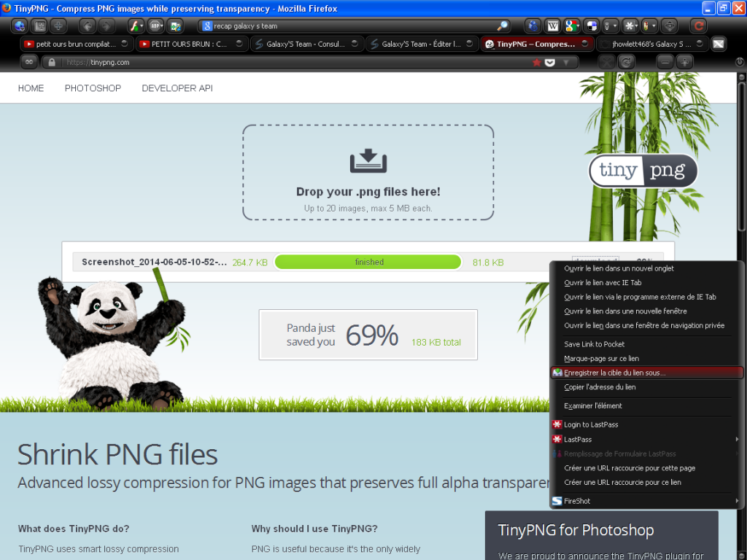
Task: Close the TinyPNG tab with its round button
Action: [584, 43]
